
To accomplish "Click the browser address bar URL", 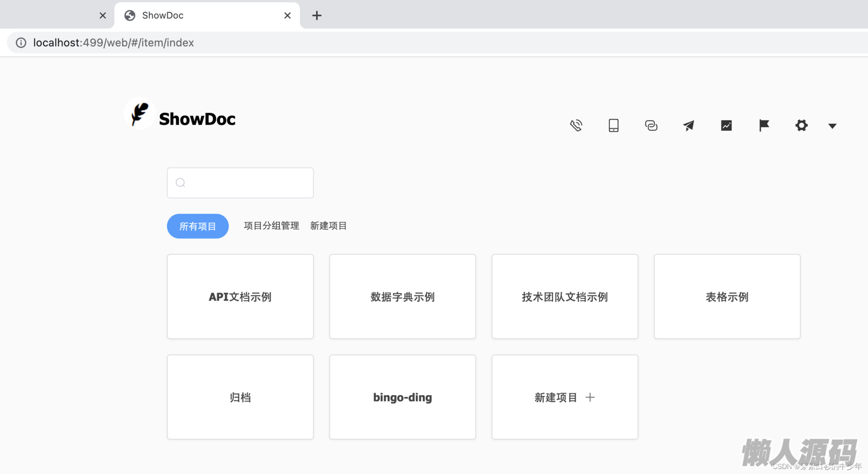I will click(114, 43).
